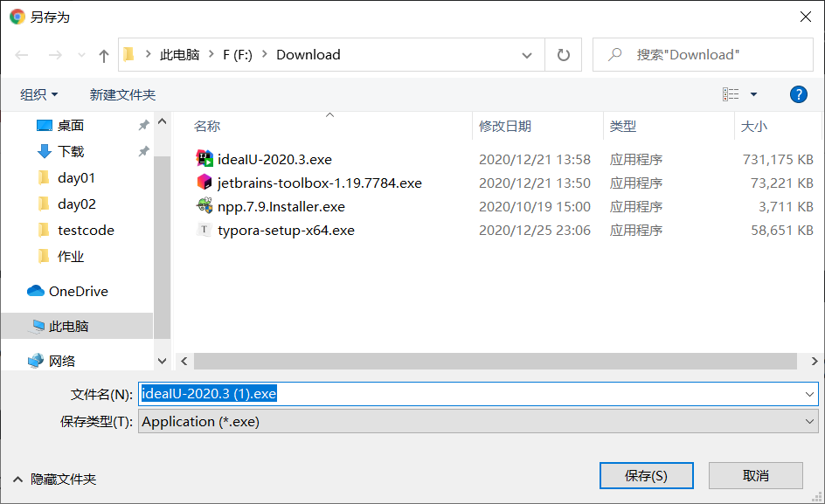The image size is (825, 504).
Task: Click the Chrome icon in title bar
Action: coord(17,17)
